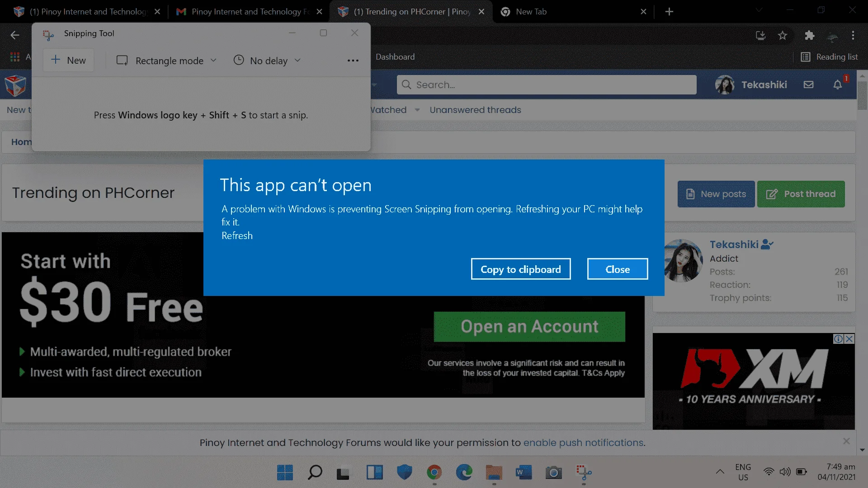The width and height of the screenshot is (868, 488).
Task: Close the XM ad with the X icon
Action: 849,339
